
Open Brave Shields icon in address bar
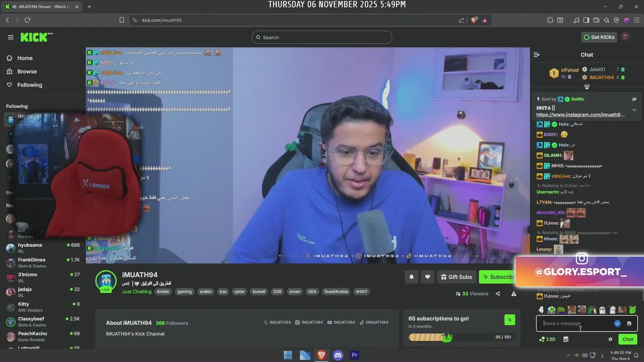click(473, 20)
